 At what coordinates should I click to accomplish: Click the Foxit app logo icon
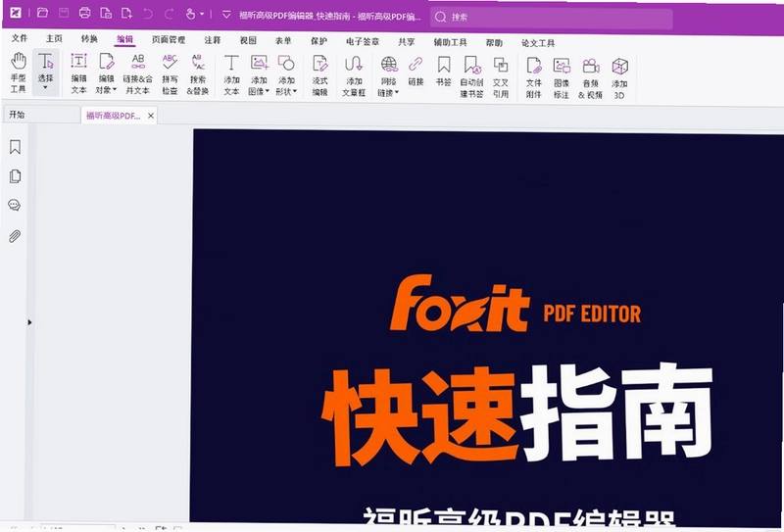pos(16,13)
